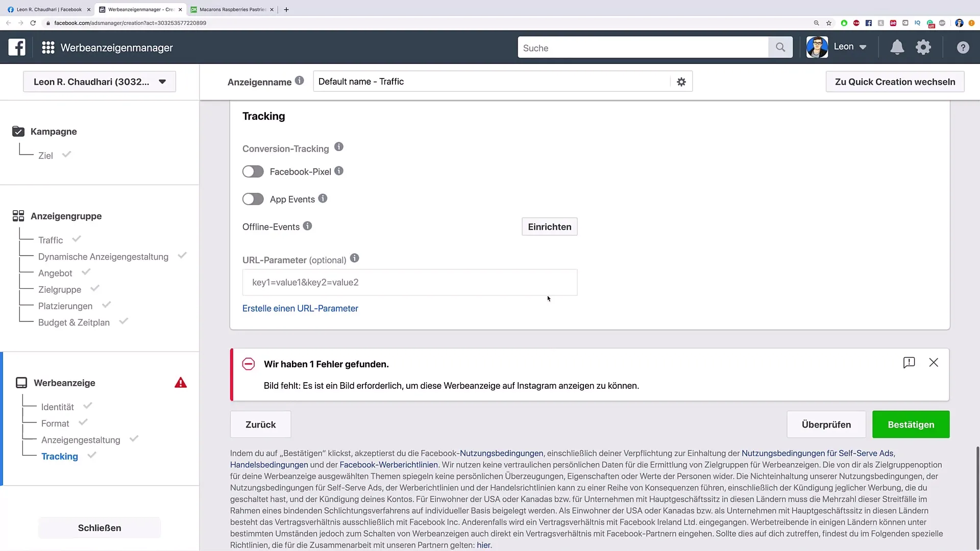This screenshot has height=551, width=980.
Task: Click the Einrichten button for Offline-Events
Action: (550, 227)
